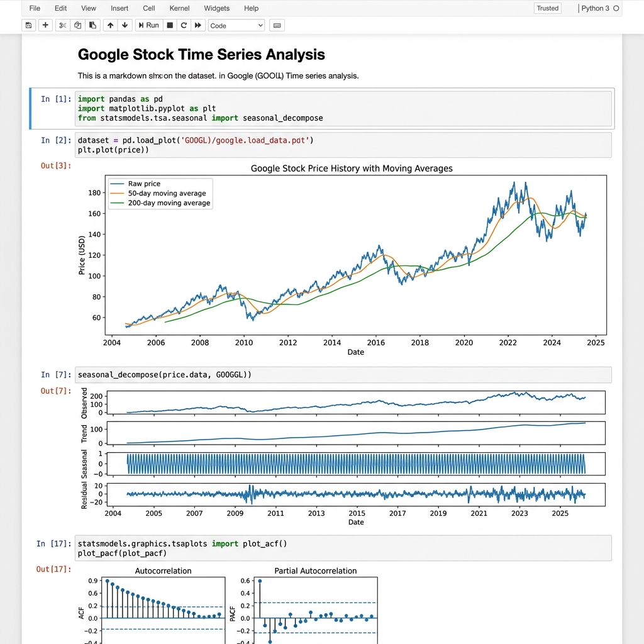Screen dimensions: 644x644
Task: Select the import pandas code cell
Action: pos(343,108)
